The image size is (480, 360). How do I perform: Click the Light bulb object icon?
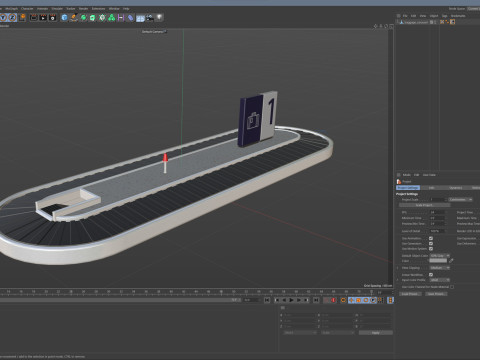click(x=160, y=17)
